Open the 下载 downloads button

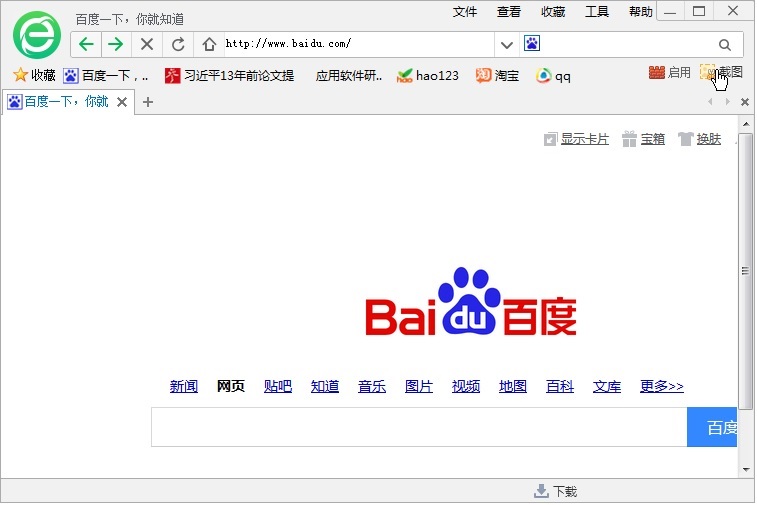coord(556,491)
